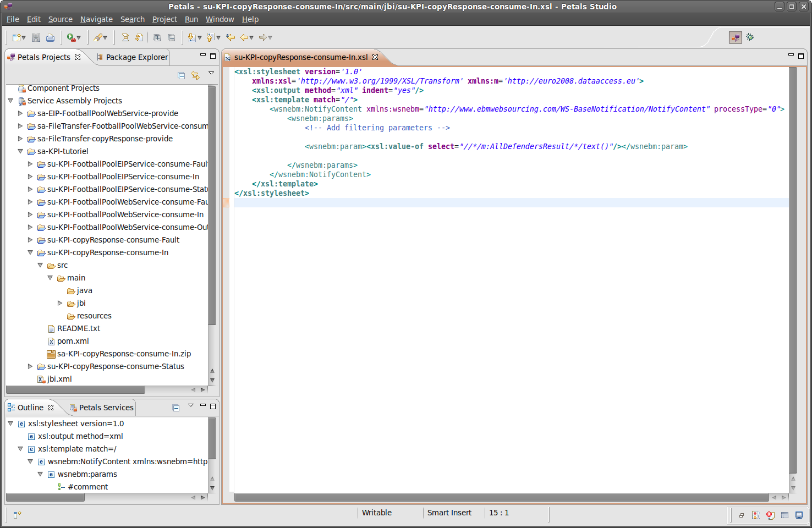Click the Expand All toolbar icon
The width and height of the screenshot is (812, 528).
click(157, 37)
